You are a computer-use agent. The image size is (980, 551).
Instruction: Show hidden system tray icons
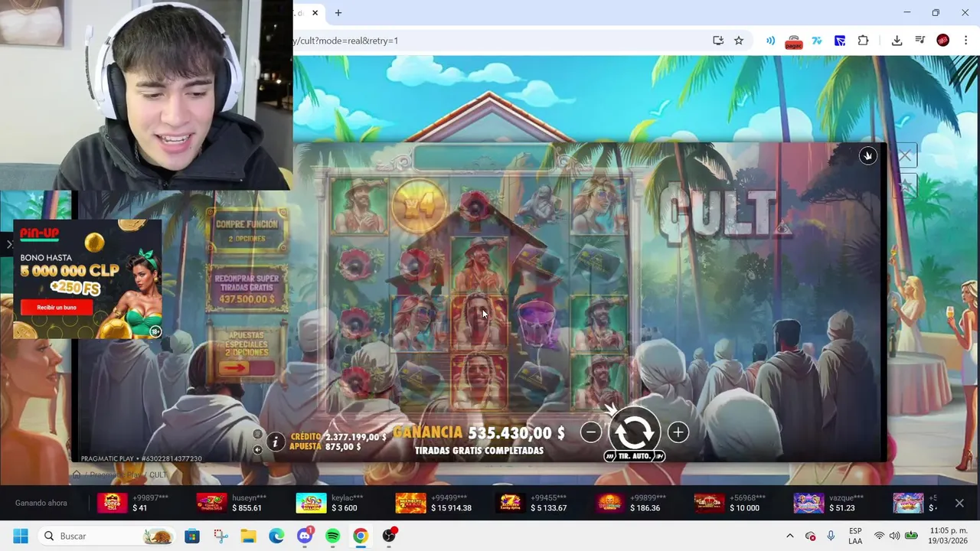click(790, 536)
